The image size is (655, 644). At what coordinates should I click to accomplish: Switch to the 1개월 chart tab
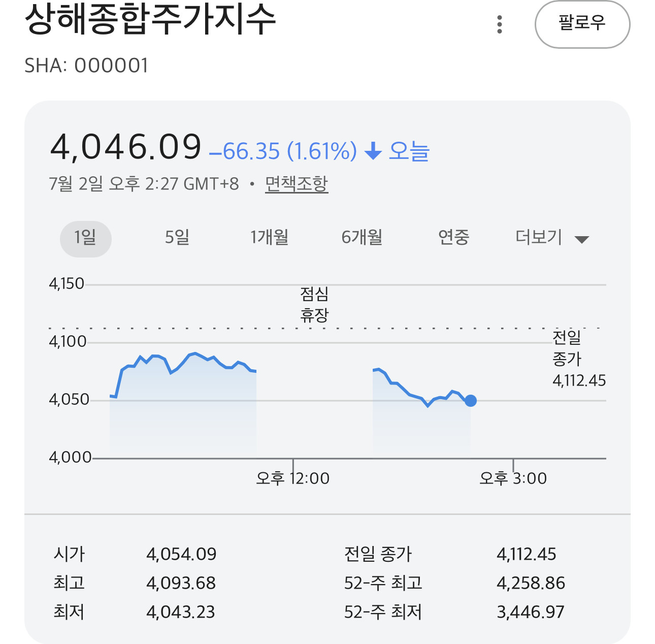click(x=269, y=237)
